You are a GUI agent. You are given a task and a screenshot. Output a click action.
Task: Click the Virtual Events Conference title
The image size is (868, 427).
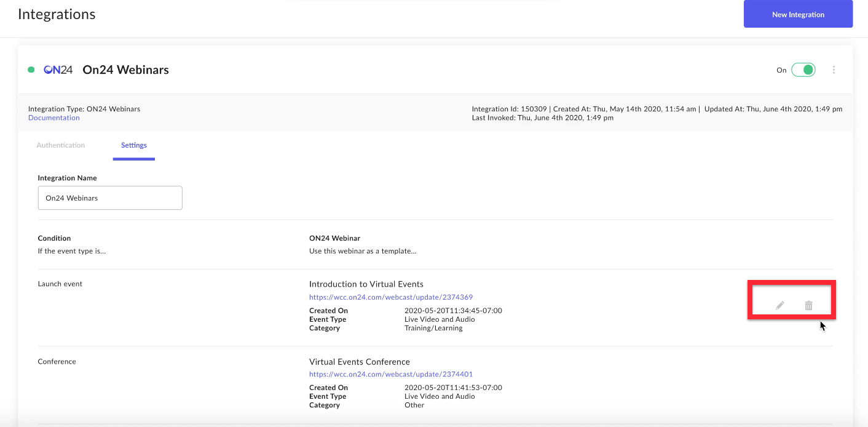359,362
